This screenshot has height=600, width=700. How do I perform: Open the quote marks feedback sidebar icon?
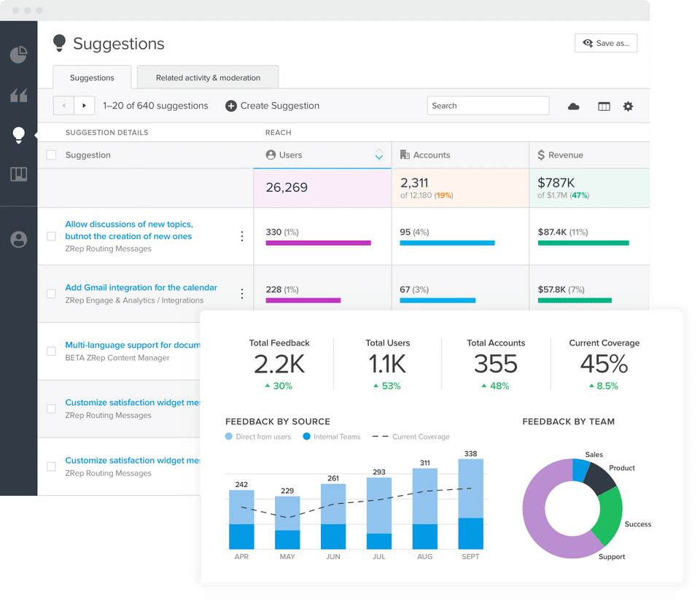(x=19, y=95)
